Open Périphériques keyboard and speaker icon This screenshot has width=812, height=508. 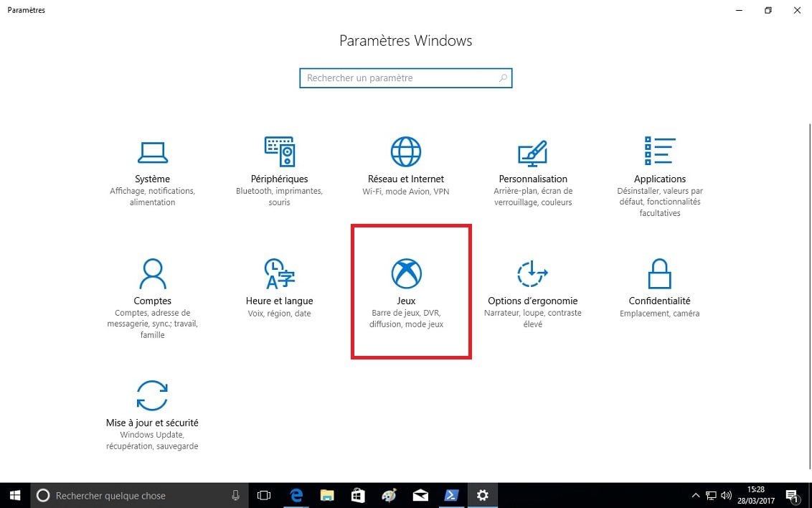[279, 151]
